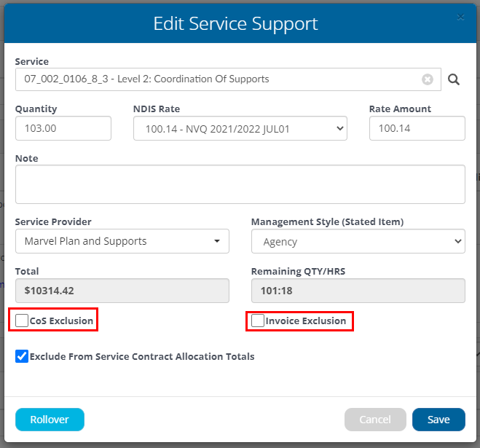Screen dimensions: 480x448
Task: Click the Service text field
Action: (228, 79)
